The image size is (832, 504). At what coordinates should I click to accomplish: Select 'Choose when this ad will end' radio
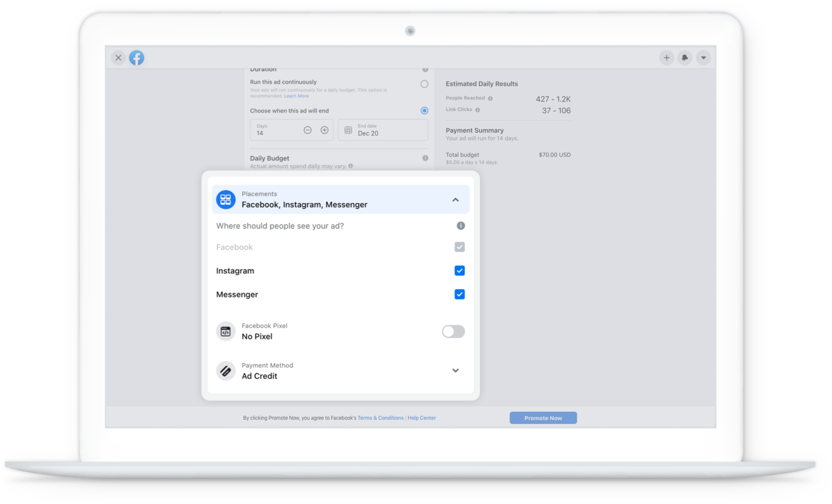coord(425,111)
